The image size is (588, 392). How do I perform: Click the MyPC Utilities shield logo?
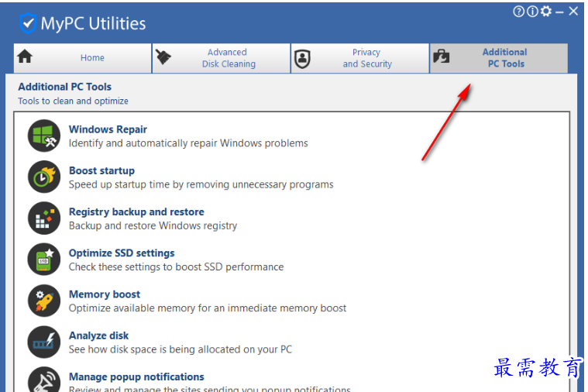click(x=28, y=23)
